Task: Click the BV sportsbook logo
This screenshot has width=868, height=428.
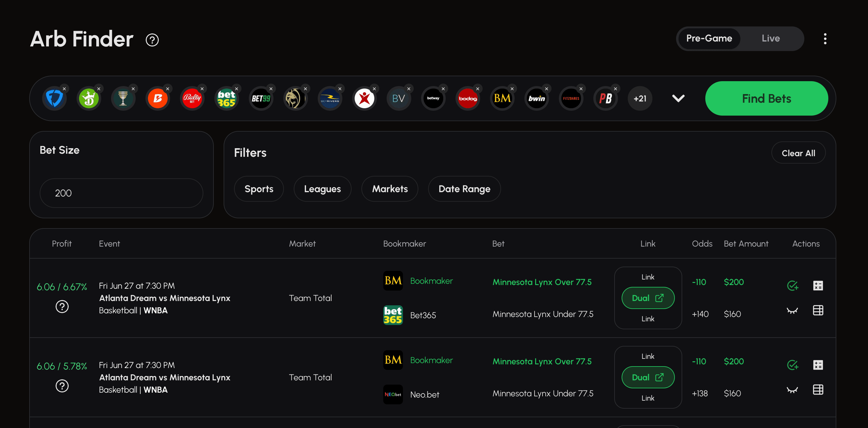Action: click(399, 98)
